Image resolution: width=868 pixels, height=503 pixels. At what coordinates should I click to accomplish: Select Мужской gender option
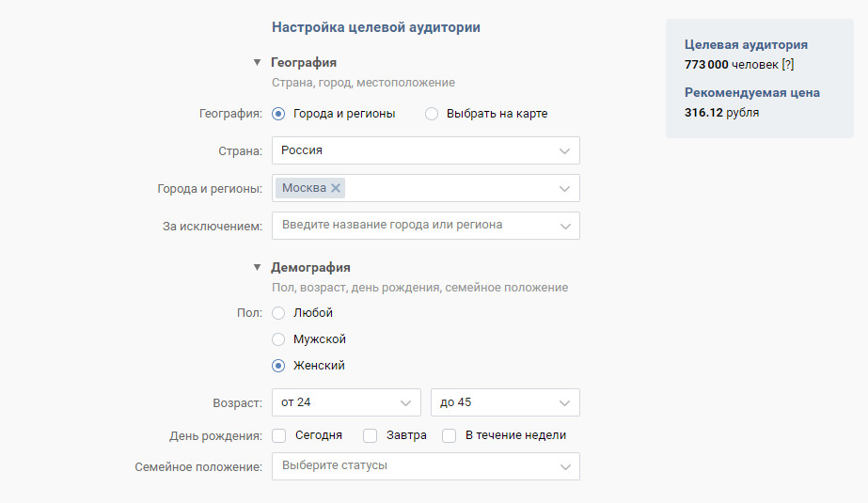278,339
